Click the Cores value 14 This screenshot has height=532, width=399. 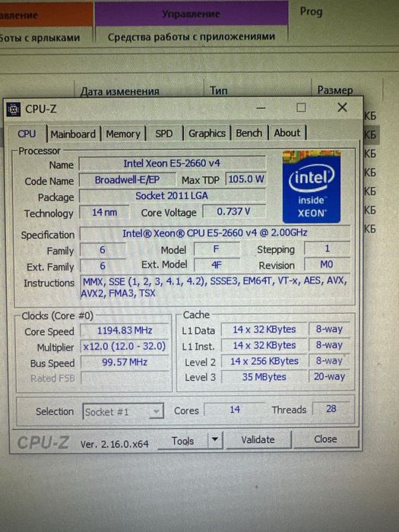(x=234, y=410)
